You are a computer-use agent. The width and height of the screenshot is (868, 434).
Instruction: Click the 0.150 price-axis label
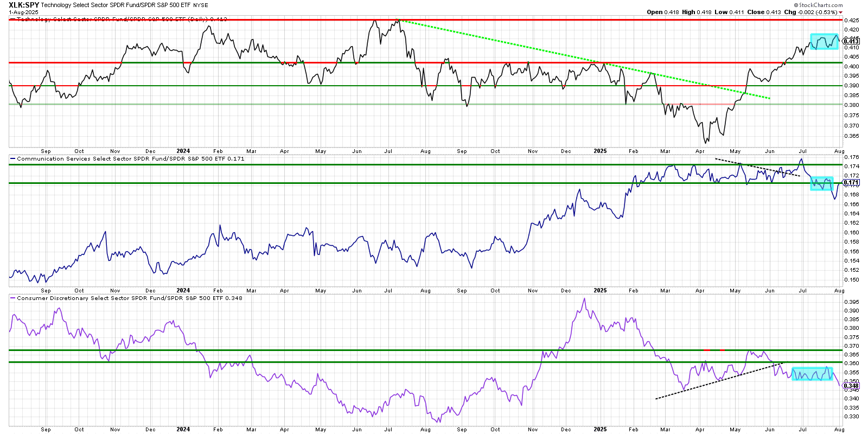click(x=851, y=280)
